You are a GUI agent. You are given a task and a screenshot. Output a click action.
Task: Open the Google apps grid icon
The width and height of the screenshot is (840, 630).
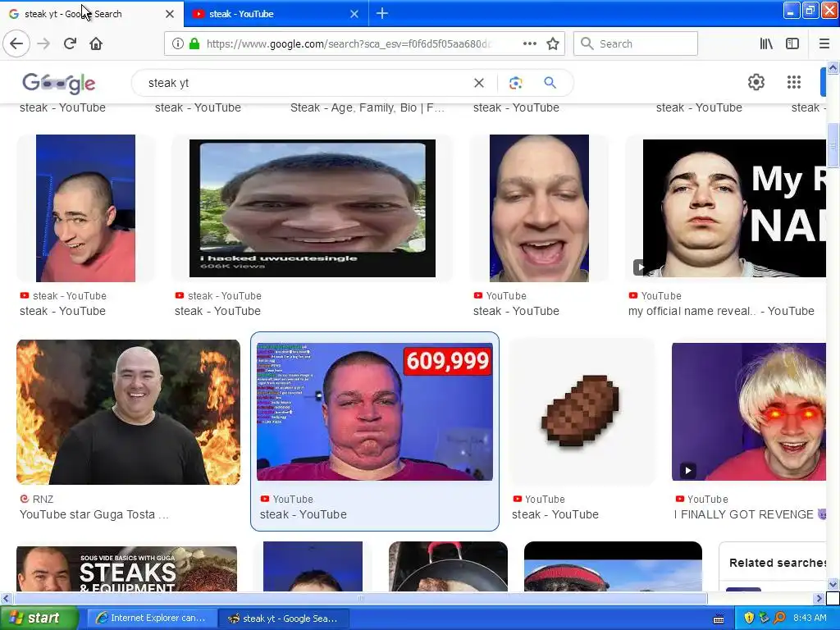click(x=794, y=83)
